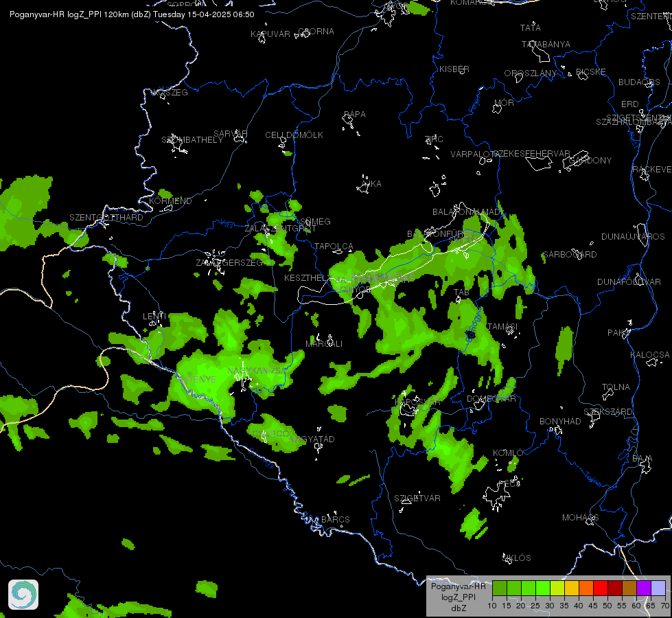The height and width of the screenshot is (618, 672).
Task: Click the TAMÁSI town label
Action: [502, 327]
